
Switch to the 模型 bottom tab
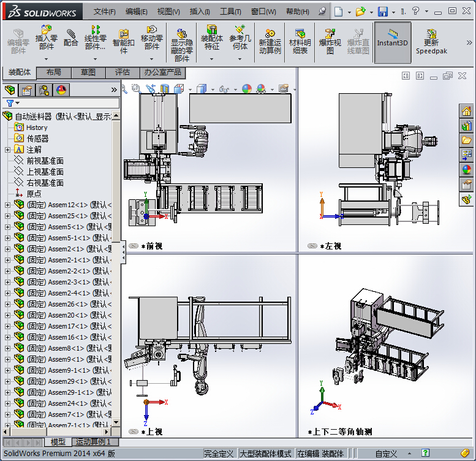(58, 441)
